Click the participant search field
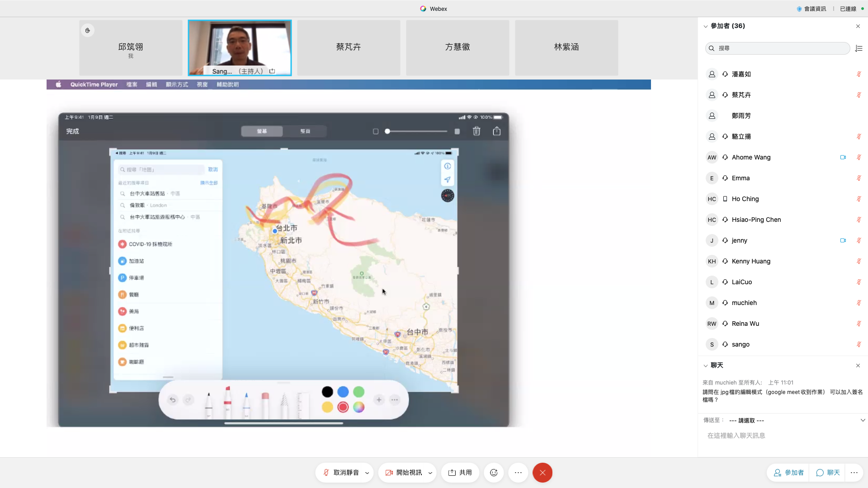This screenshot has height=488, width=868. point(778,48)
